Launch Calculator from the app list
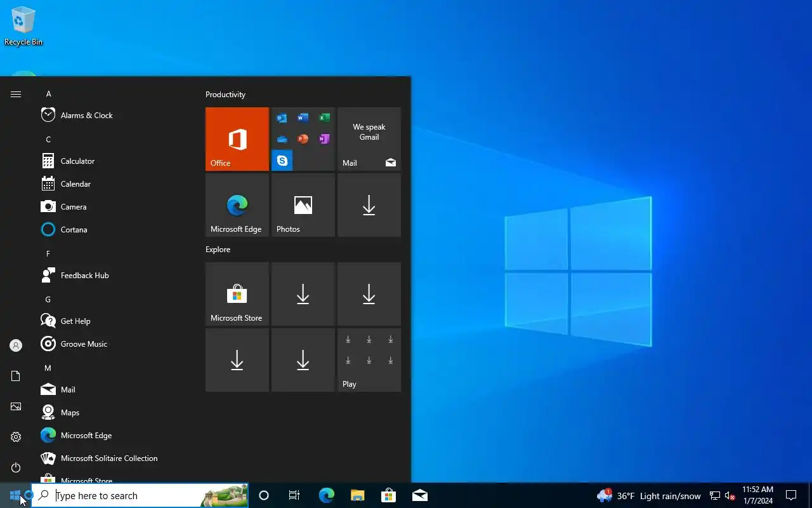The width and height of the screenshot is (812, 508). point(114,161)
